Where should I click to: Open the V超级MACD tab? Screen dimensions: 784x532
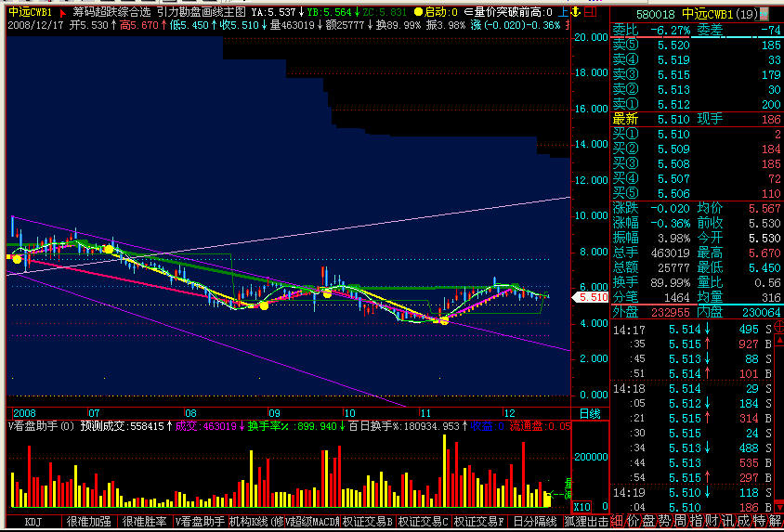coord(312,522)
